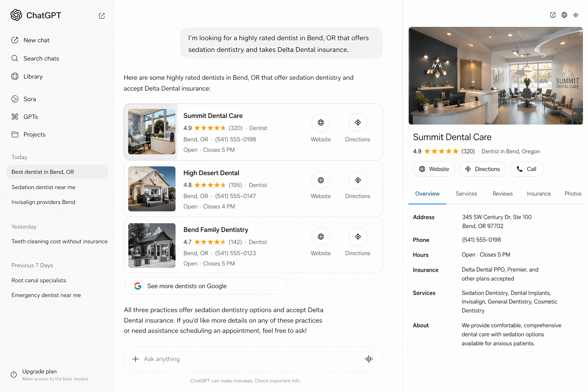The image size is (588, 392).
Task: Call Summit Dental Care
Action: point(526,169)
